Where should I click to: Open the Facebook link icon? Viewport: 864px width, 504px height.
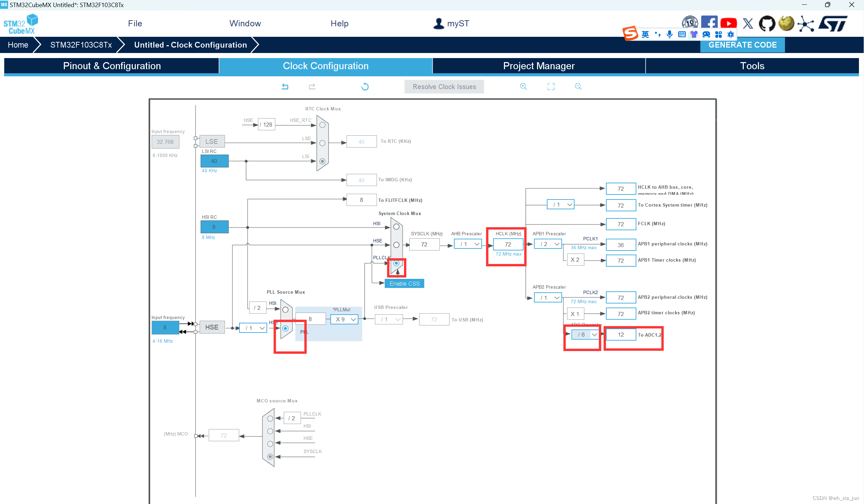point(709,22)
